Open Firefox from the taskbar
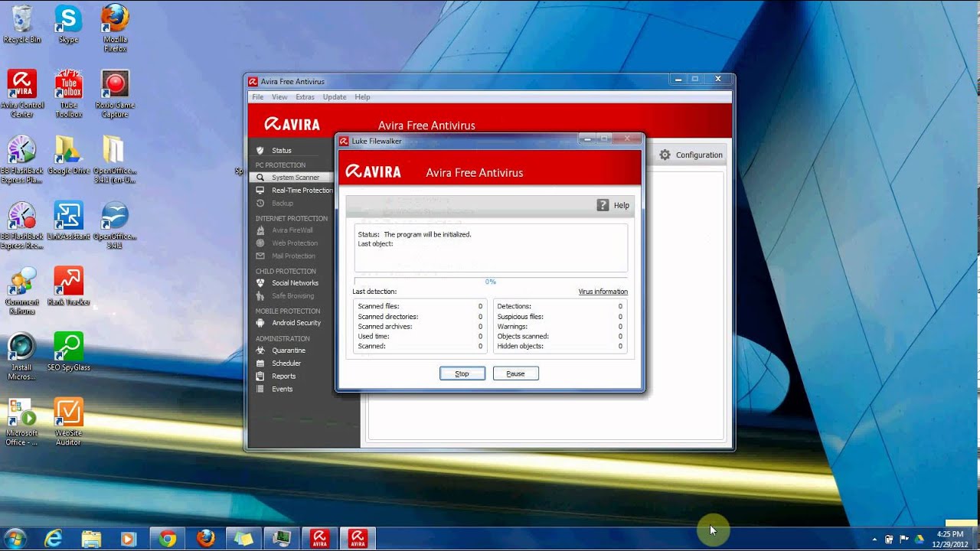Image resolution: width=980 pixels, height=551 pixels. click(206, 539)
